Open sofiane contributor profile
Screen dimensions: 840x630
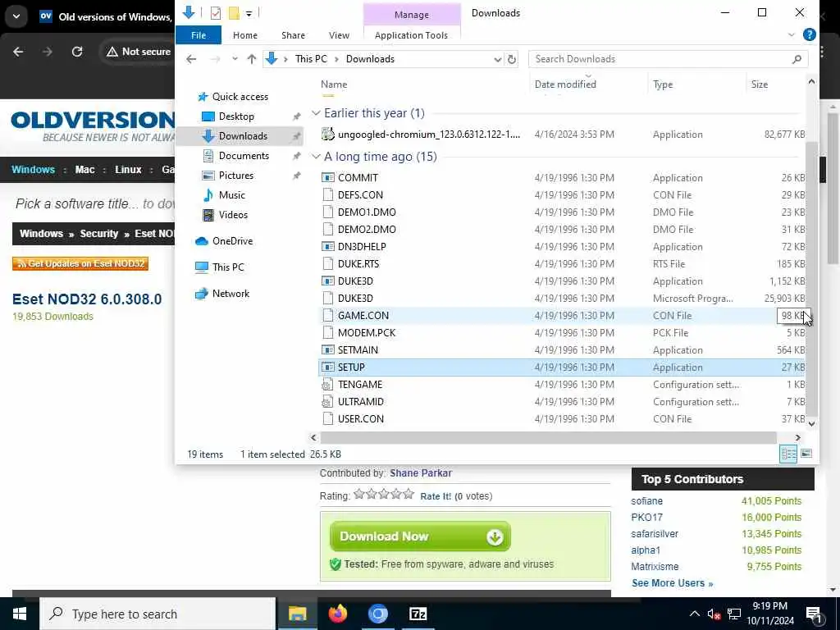[646, 501]
